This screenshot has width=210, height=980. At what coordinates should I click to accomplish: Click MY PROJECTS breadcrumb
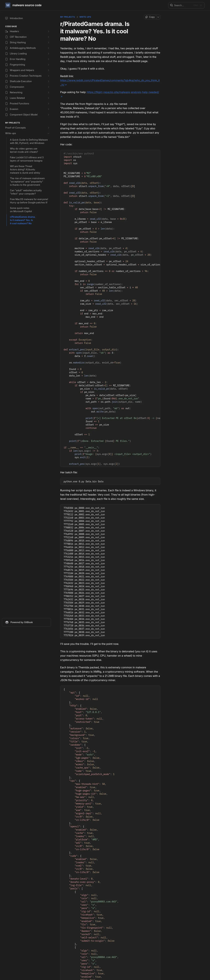click(67, 17)
